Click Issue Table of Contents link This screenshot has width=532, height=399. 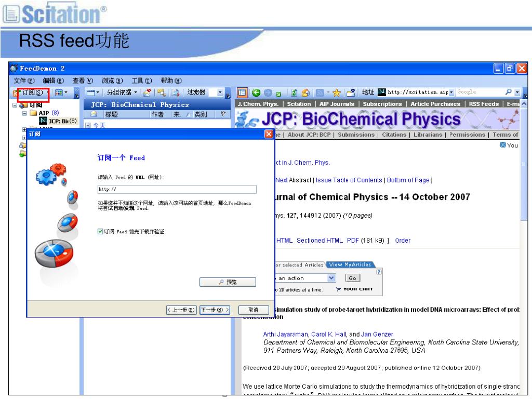point(349,180)
